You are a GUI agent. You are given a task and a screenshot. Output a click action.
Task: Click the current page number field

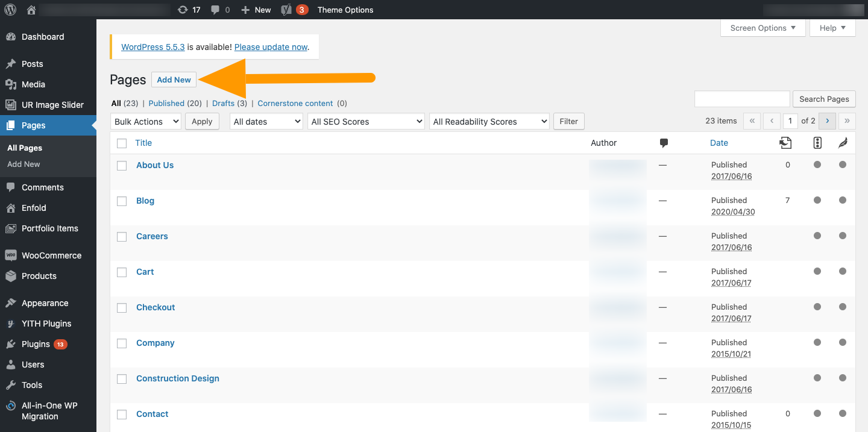790,121
